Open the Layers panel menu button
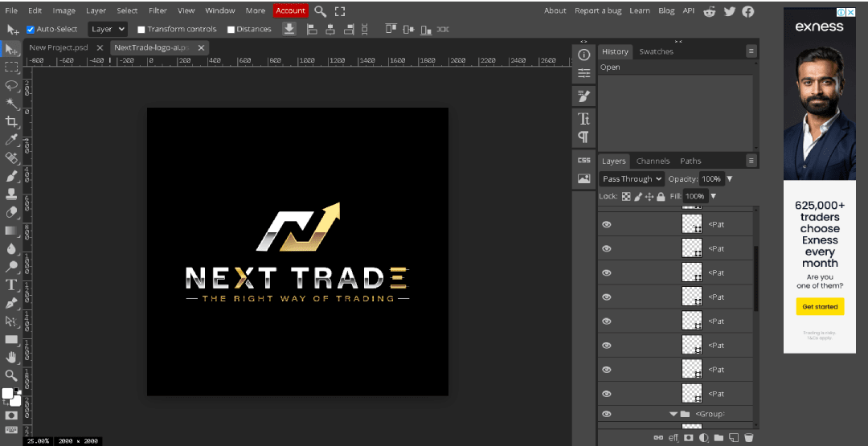868x446 pixels. click(751, 161)
